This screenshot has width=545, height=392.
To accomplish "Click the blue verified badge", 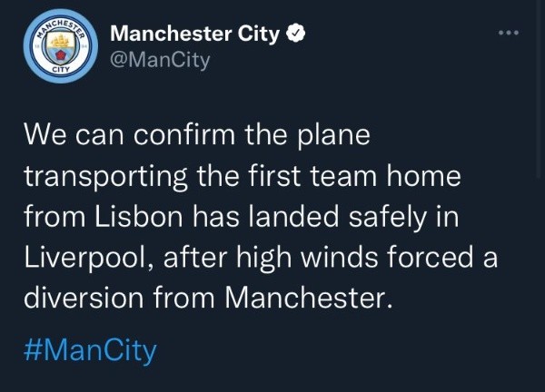I will click(x=295, y=35).
